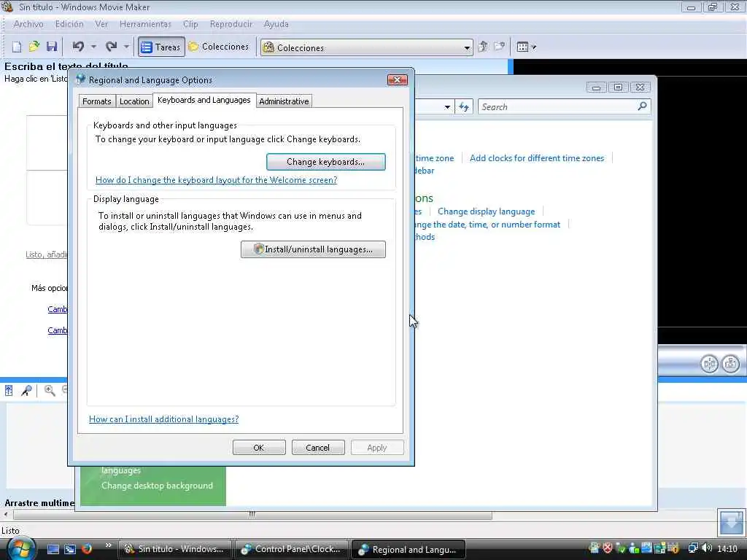Split clip button in Movie Maker preview
747x560 pixels.
(709, 364)
